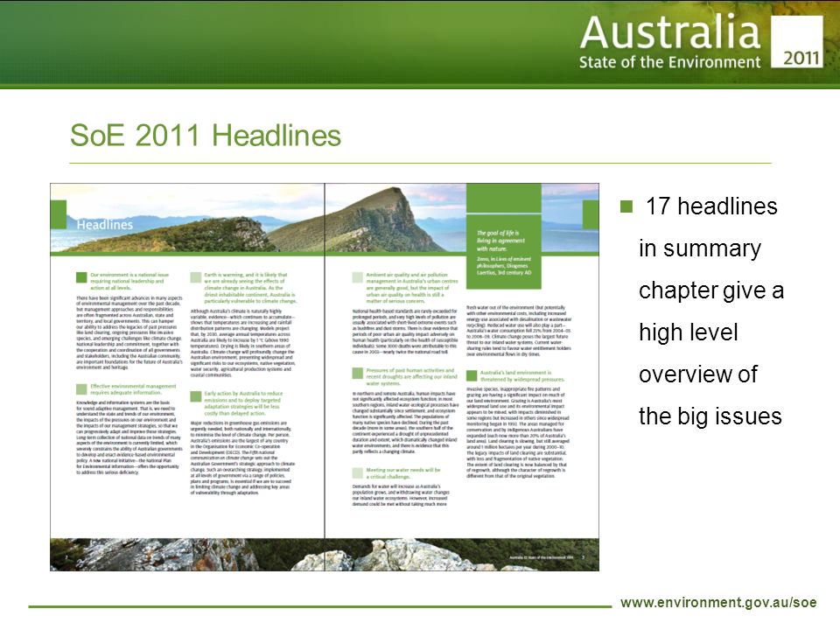
Task: Select 'Early action by Australia to reduce emissions' headline
Action: pos(244,402)
